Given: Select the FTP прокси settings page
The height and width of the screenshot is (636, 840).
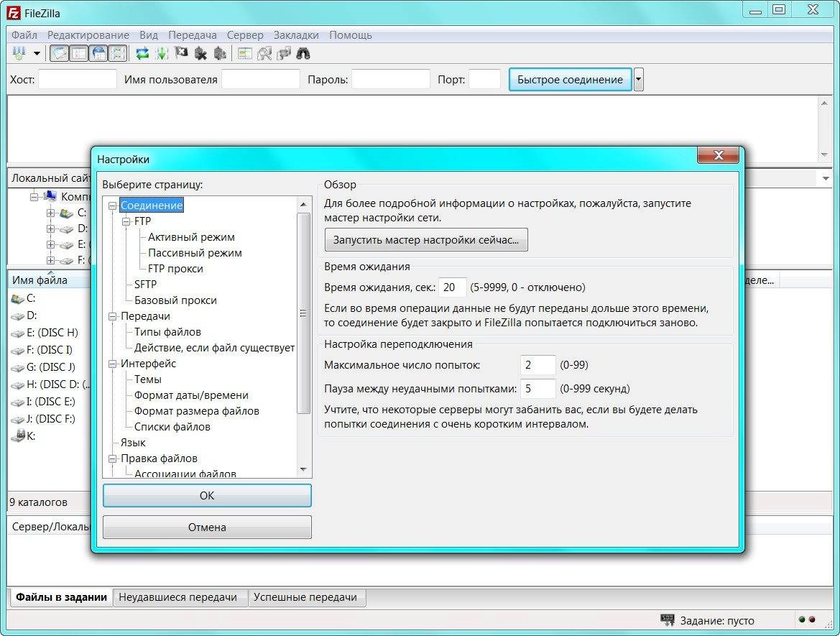Looking at the screenshot, I should click(175, 269).
